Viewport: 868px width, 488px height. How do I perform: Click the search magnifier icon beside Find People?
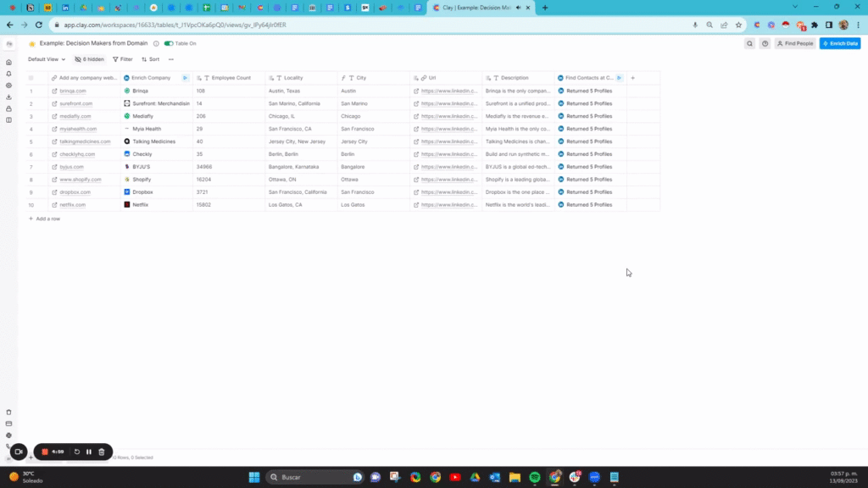(749, 43)
